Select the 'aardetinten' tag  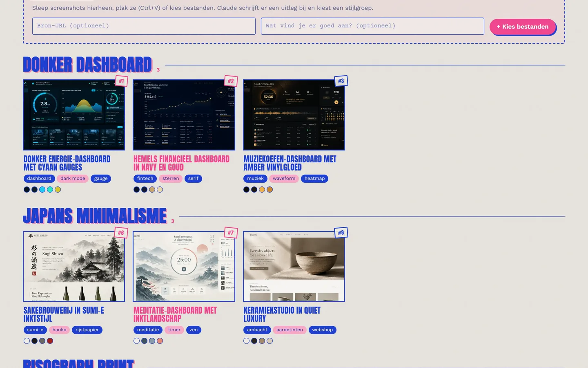pyautogui.click(x=290, y=330)
